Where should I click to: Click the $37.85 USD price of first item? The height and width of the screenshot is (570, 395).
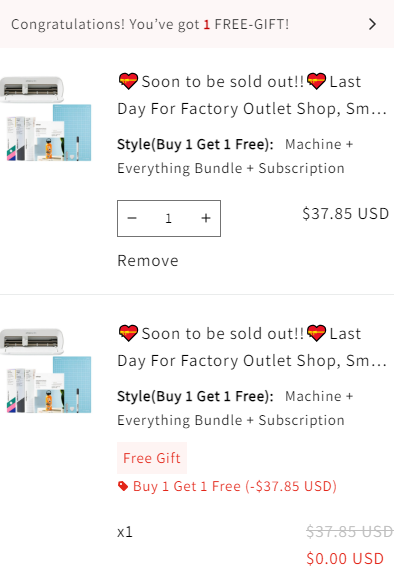[346, 214]
